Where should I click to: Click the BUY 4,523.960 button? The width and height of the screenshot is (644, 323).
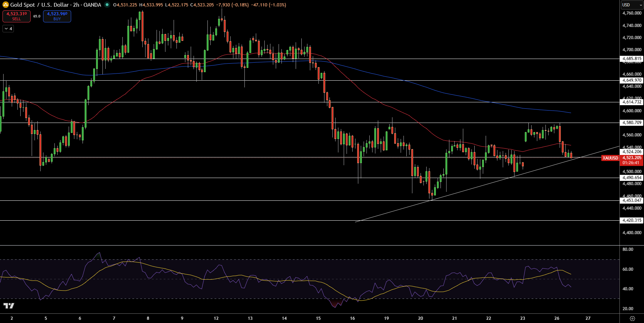(x=57, y=16)
